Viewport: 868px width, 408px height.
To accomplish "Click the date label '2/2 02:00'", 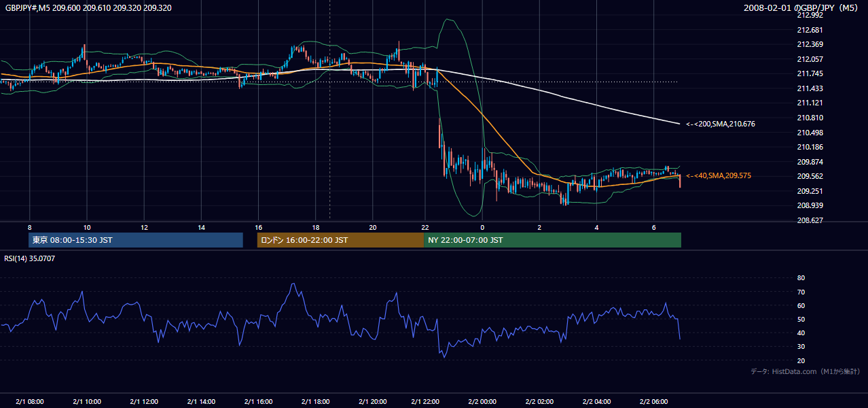I will point(539,401).
